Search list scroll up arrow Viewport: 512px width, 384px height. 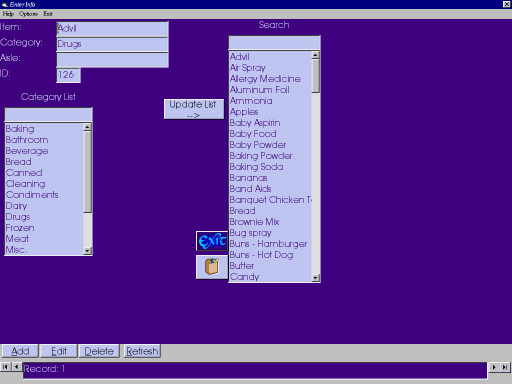(x=315, y=55)
